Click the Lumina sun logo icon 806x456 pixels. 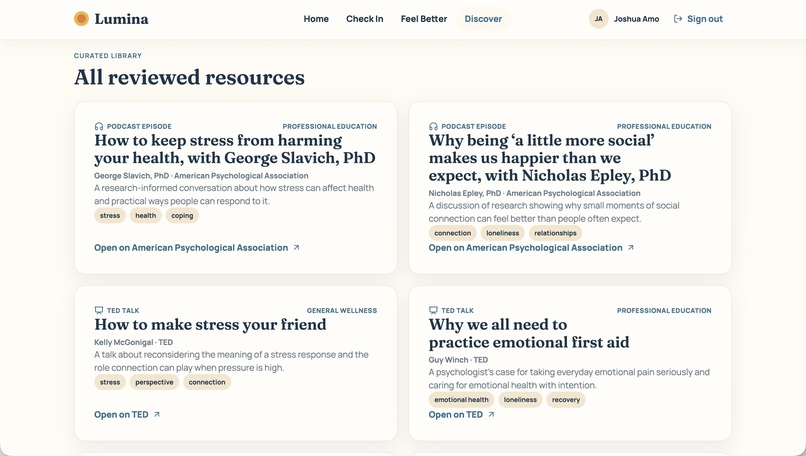click(x=81, y=19)
